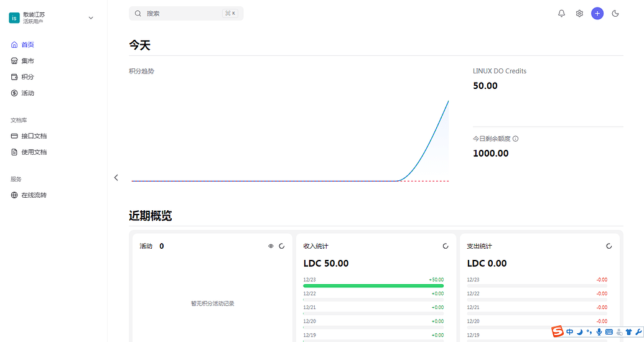
Task: Click the 收入统计 card title
Action: (315, 246)
